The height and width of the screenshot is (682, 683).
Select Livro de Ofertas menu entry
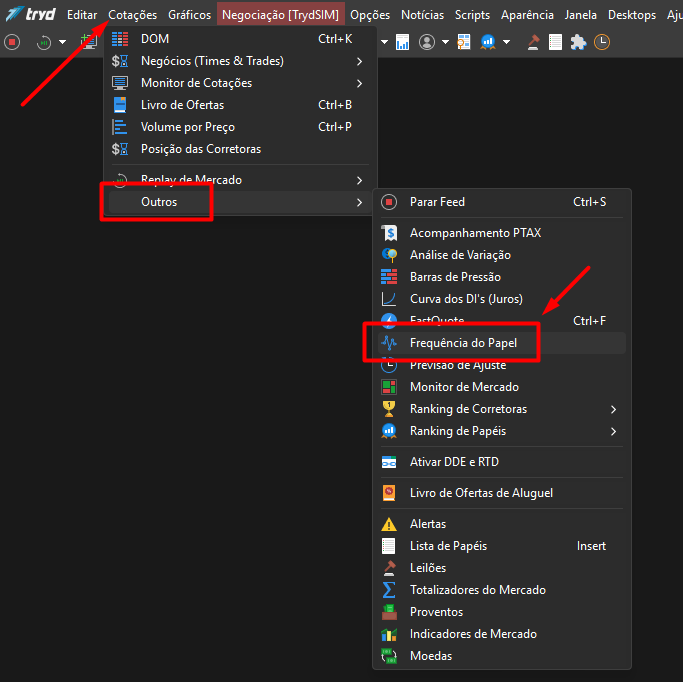240,105
